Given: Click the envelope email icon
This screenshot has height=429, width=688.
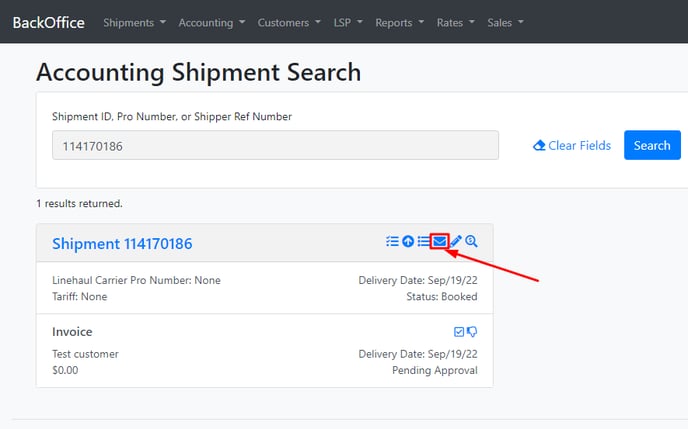Looking at the screenshot, I should 439,241.
